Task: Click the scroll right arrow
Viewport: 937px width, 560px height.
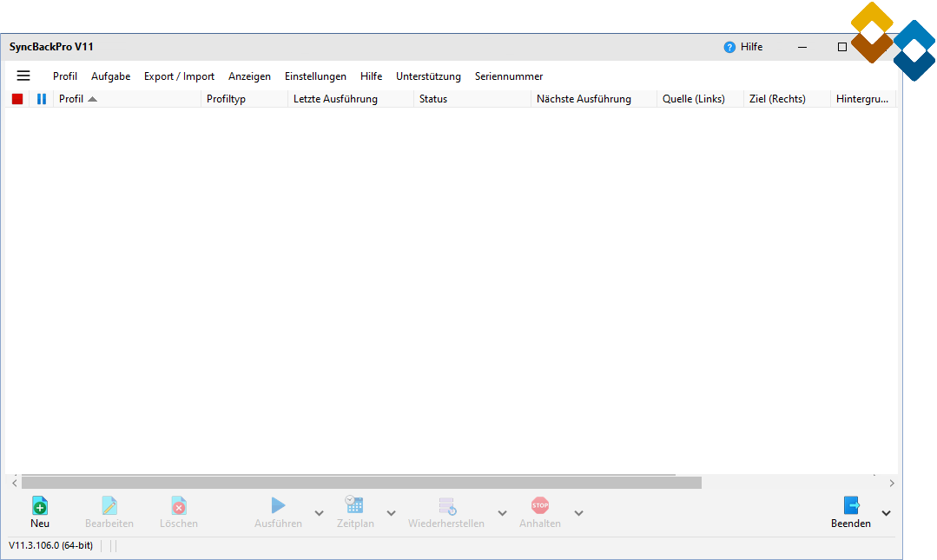Action: click(x=892, y=483)
